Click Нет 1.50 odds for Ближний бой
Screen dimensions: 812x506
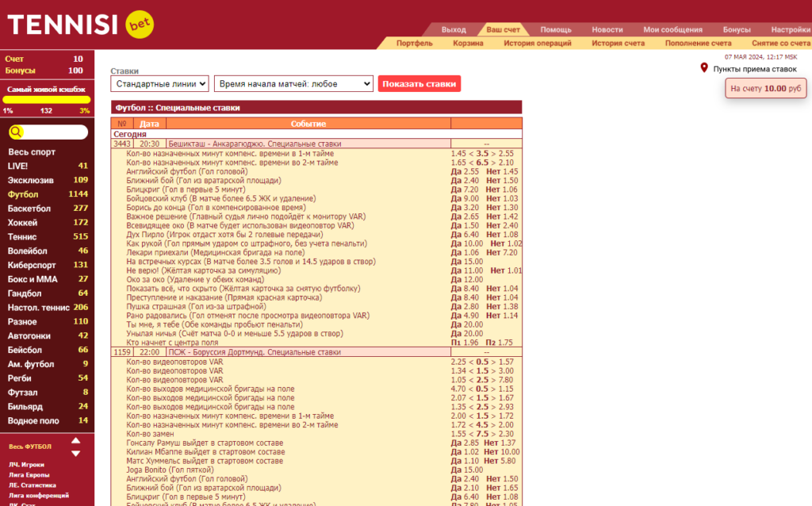pos(502,180)
